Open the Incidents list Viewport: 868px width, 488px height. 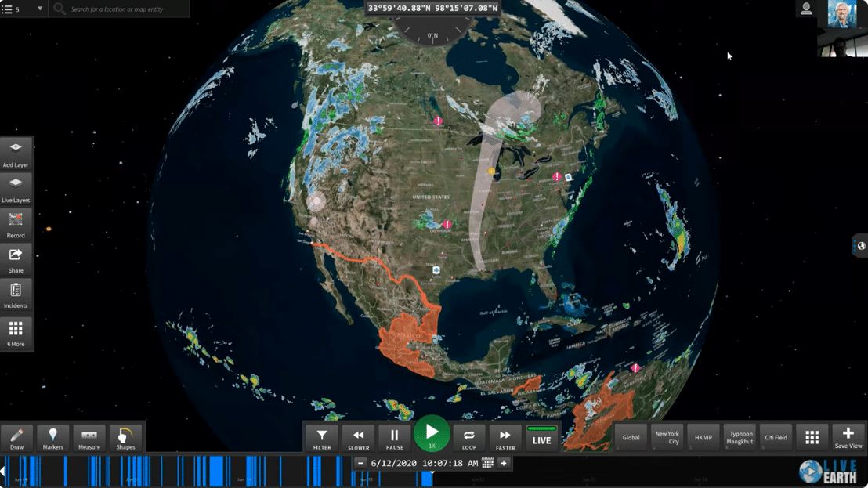(x=16, y=295)
